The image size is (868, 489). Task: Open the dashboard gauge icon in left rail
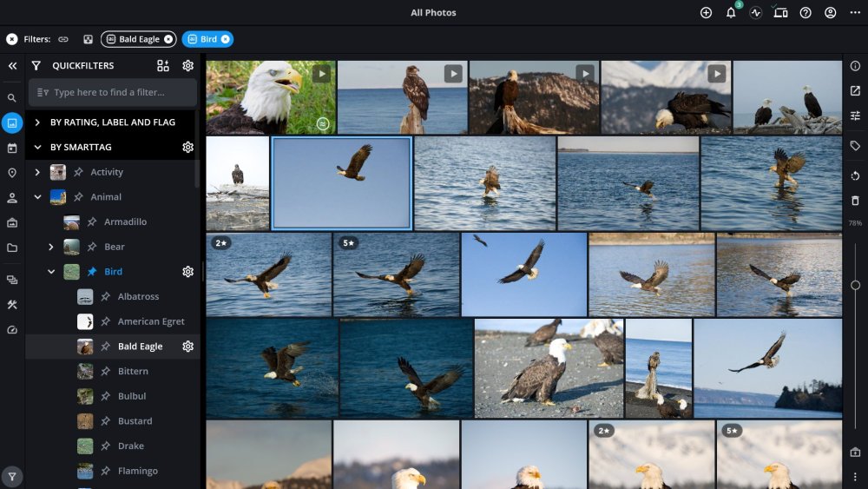pos(12,330)
